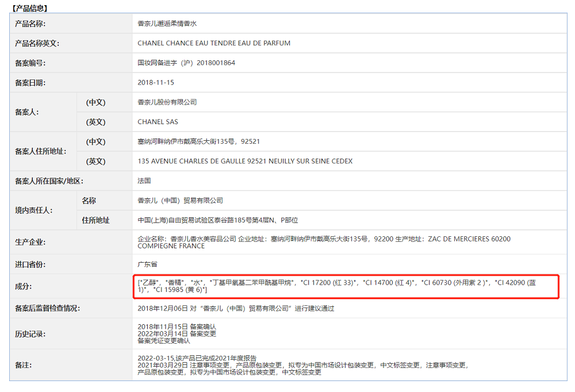Click the 2022-03-15 annual report remark
Image resolution: width=575 pixels, height=392 pixels.
[197, 358]
